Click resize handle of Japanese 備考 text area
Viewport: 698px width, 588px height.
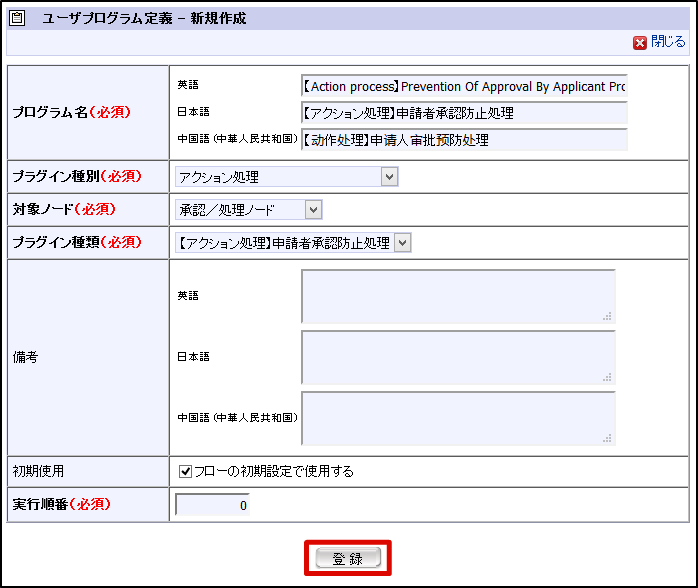click(607, 377)
